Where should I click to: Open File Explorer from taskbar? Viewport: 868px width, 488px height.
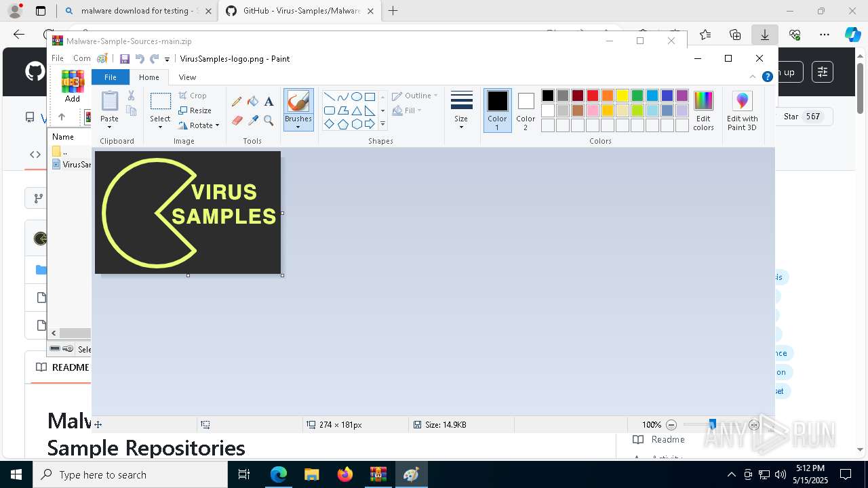[311, 474]
